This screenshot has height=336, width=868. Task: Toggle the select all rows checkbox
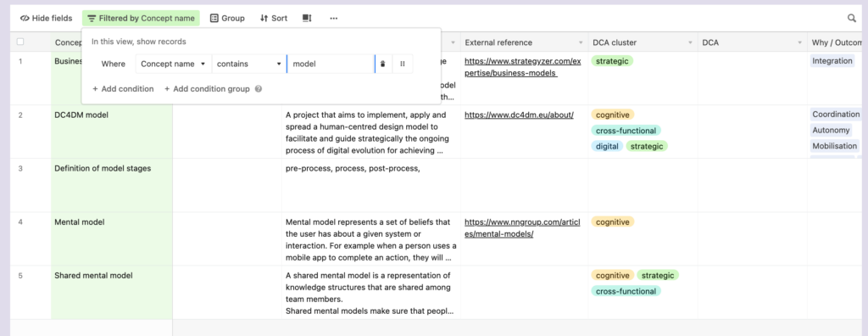[20, 42]
